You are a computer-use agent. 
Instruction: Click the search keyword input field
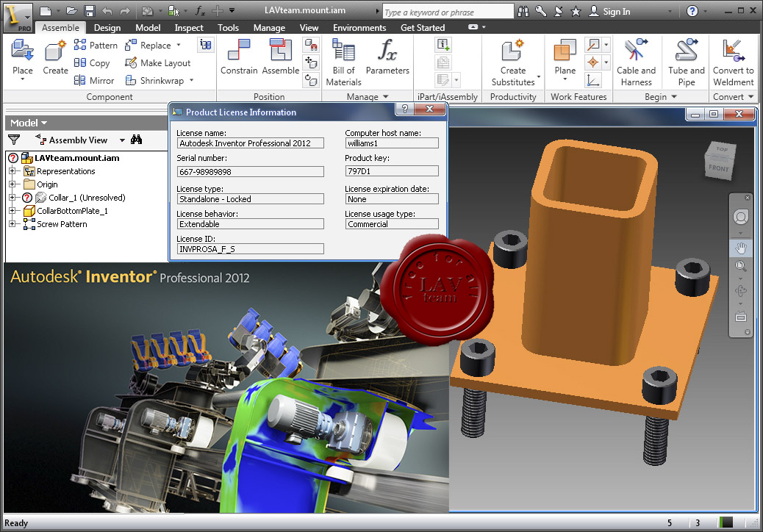tap(448, 12)
